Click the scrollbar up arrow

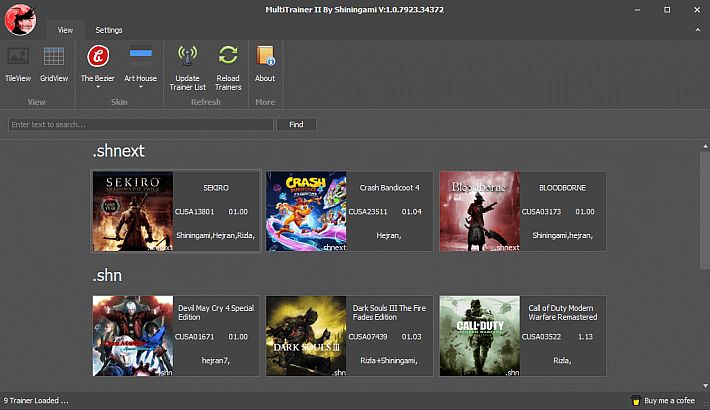[705, 146]
